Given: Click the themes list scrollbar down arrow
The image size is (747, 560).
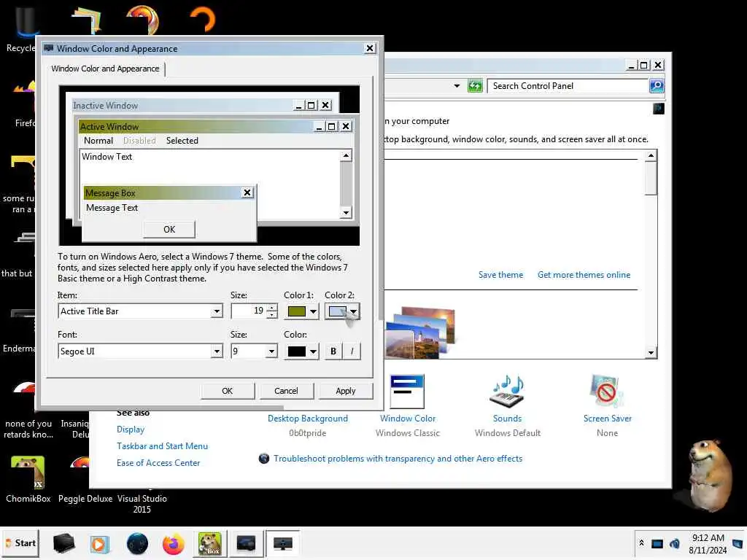Looking at the screenshot, I should tap(651, 353).
